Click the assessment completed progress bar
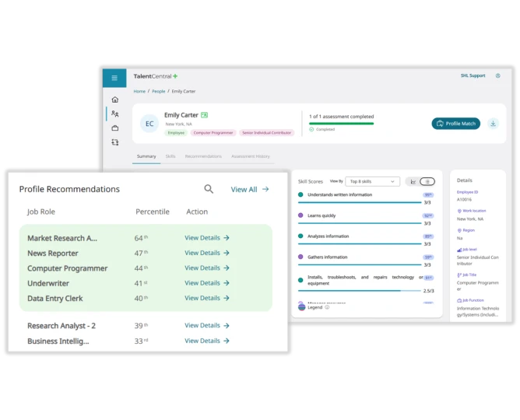The width and height of the screenshot is (520, 420). (x=341, y=123)
